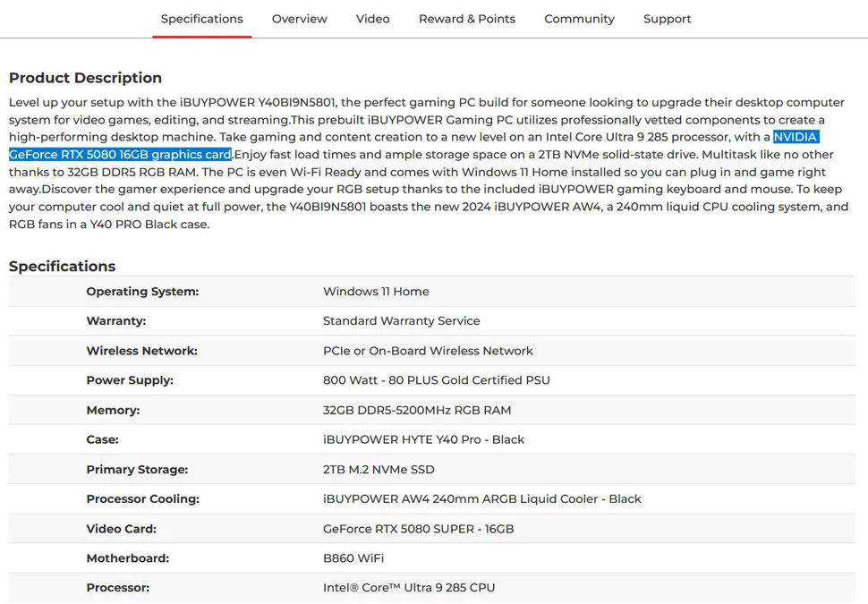Click the Specifications section heading above the table

coord(62,267)
